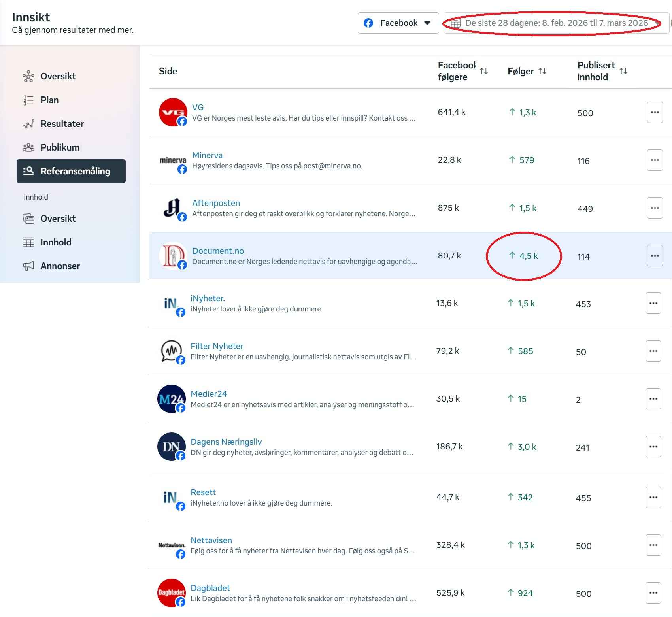
Task: Open more options for Document.no row
Action: pos(655,256)
